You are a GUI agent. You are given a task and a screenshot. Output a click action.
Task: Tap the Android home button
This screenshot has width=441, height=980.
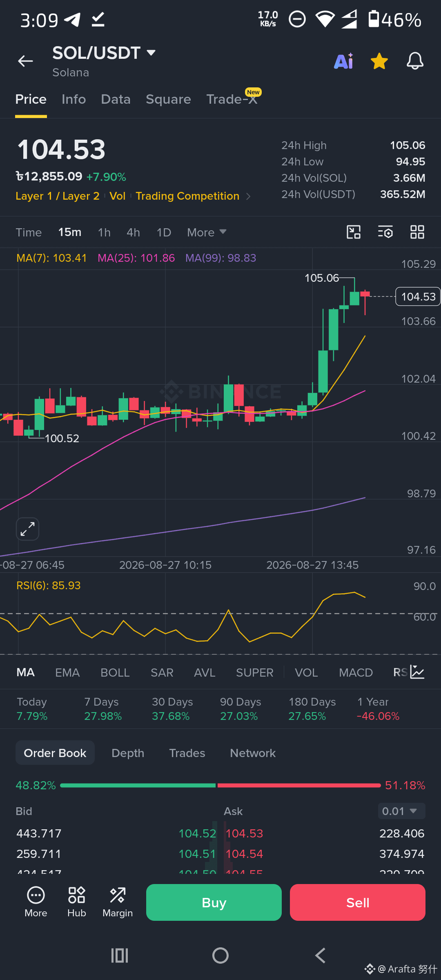click(x=220, y=955)
